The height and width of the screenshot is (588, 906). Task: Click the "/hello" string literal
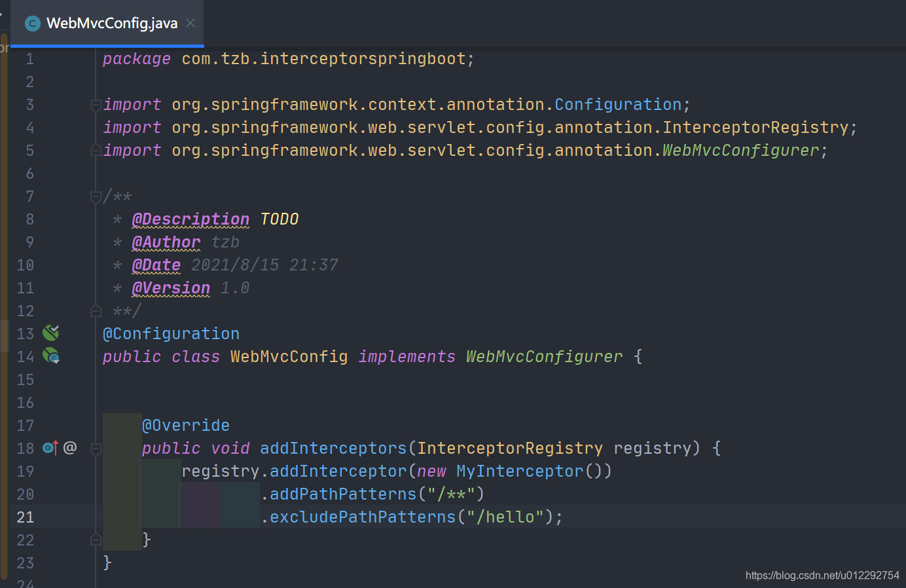(505, 517)
